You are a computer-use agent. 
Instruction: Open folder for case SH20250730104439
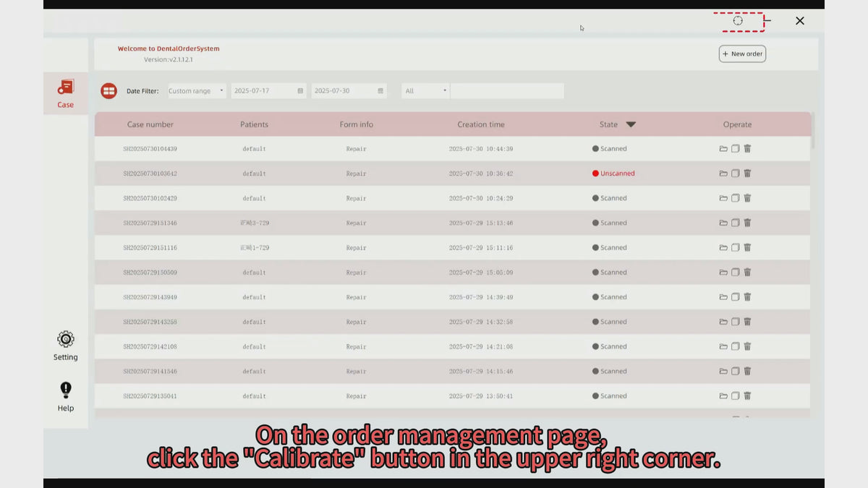point(723,149)
